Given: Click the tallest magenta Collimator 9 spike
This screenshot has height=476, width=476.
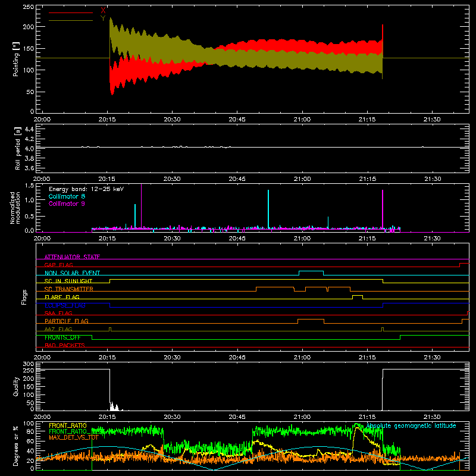Looking at the screenshot, I should point(141,206).
